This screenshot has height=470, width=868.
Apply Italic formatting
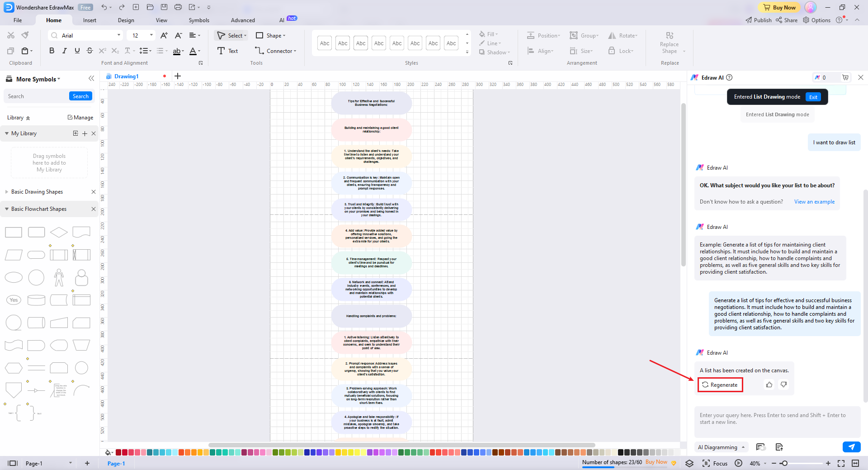pyautogui.click(x=64, y=51)
